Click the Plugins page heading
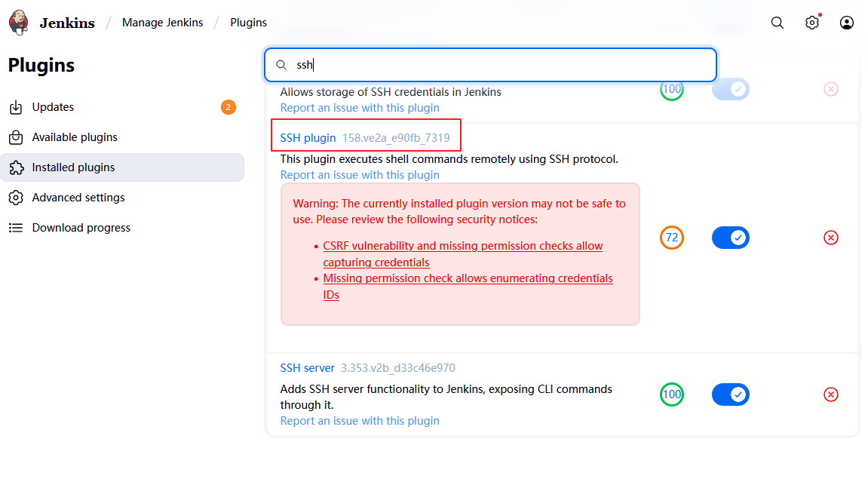The height and width of the screenshot is (485, 868). (41, 66)
